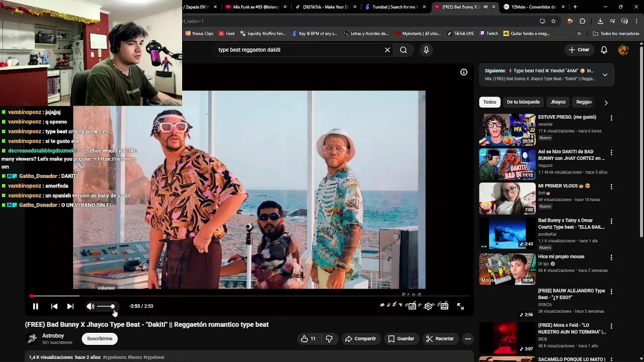This screenshot has width=644, height=362.
Task: Open the account avatar menu
Action: [x=623, y=50]
